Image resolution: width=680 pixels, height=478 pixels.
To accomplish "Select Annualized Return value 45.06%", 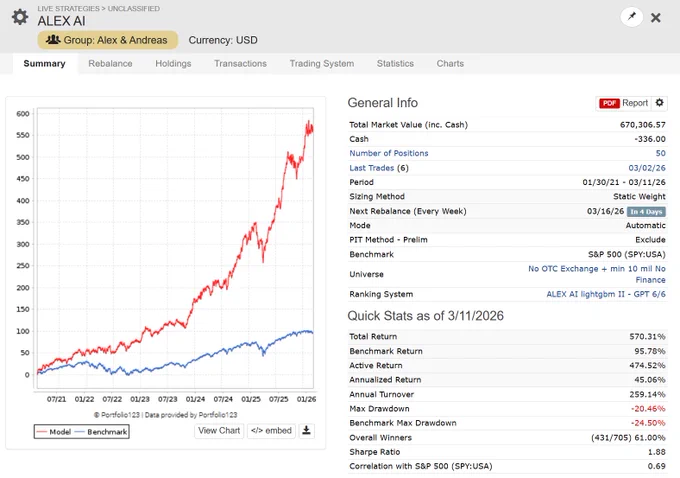I will point(650,380).
